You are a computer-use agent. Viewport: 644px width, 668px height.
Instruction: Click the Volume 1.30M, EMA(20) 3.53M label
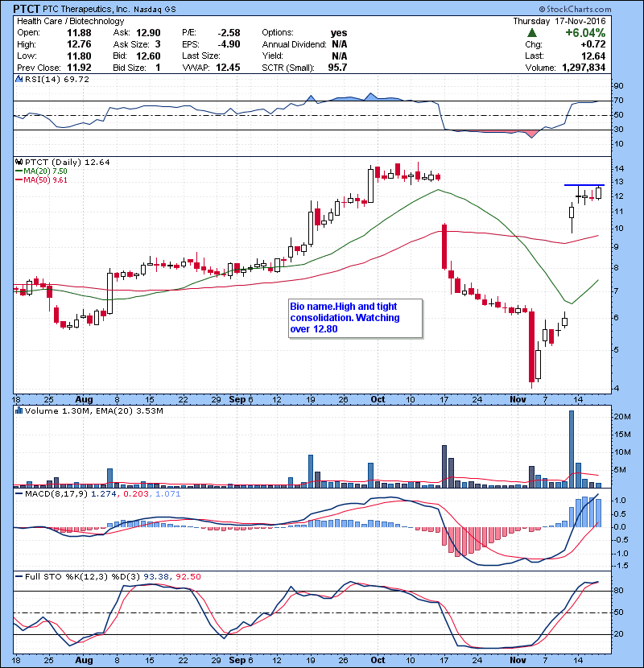tap(93, 410)
